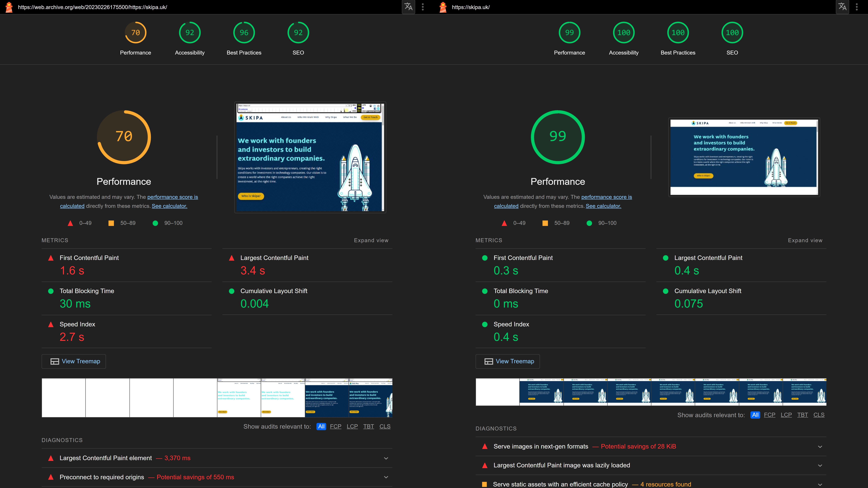Click the Lighthouse logo icon in the right report

(443, 7)
